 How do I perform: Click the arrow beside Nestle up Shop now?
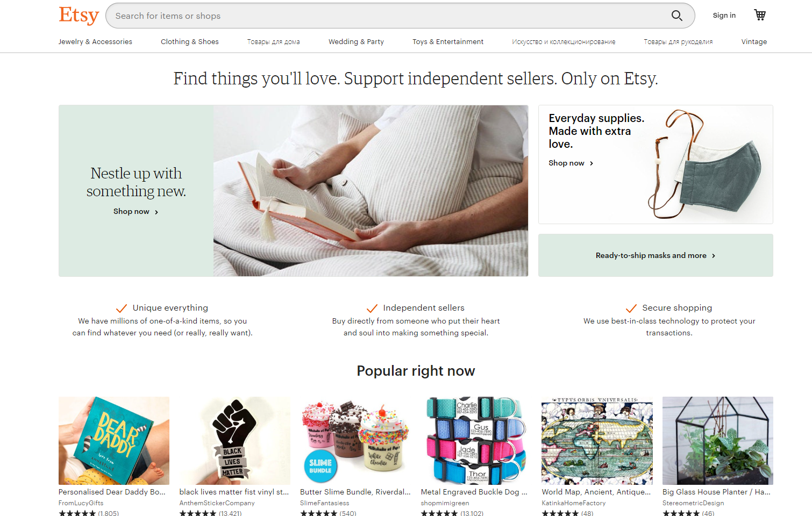point(156,212)
